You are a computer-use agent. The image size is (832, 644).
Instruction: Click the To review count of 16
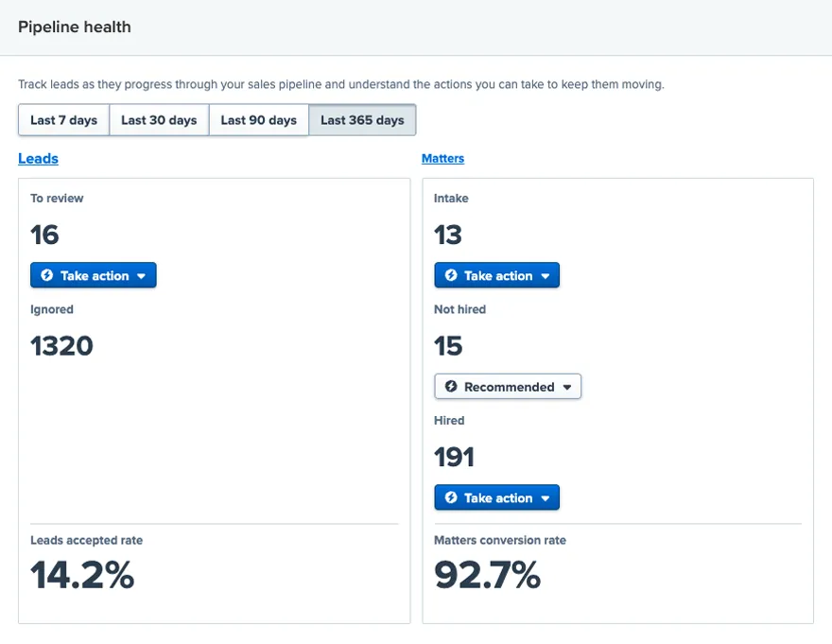(44, 235)
